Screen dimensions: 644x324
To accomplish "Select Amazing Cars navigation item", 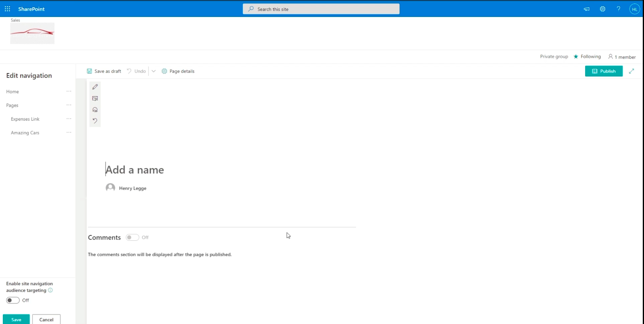I will [25, 133].
